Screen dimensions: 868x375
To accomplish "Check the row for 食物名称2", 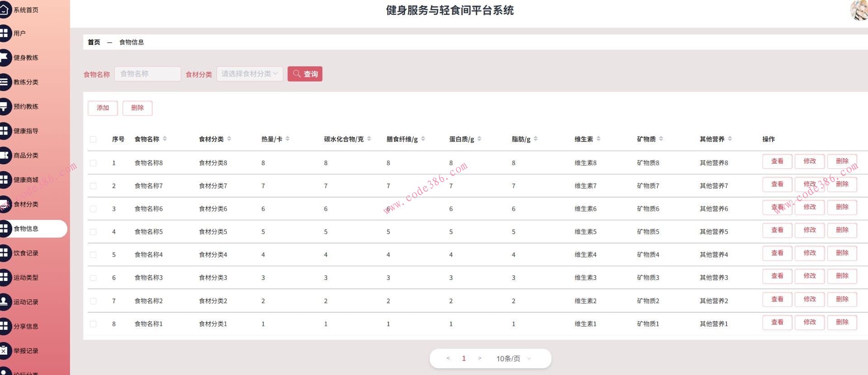I will pyautogui.click(x=93, y=301).
